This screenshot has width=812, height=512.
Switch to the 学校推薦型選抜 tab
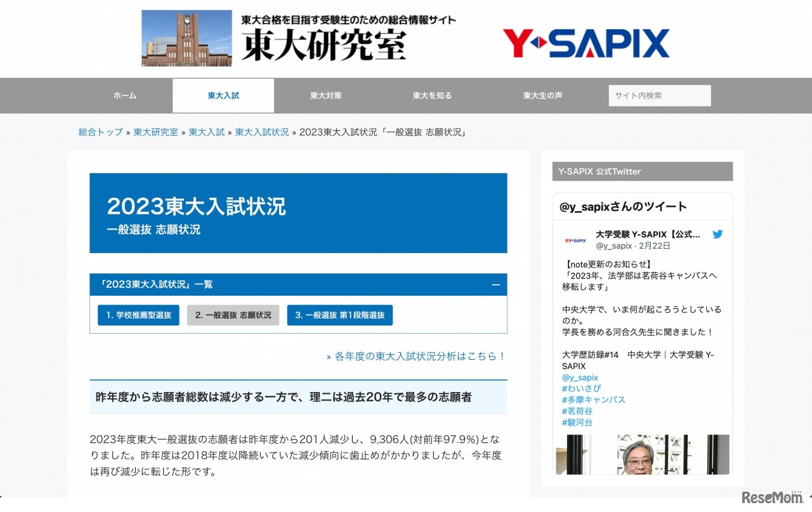pyautogui.click(x=138, y=315)
